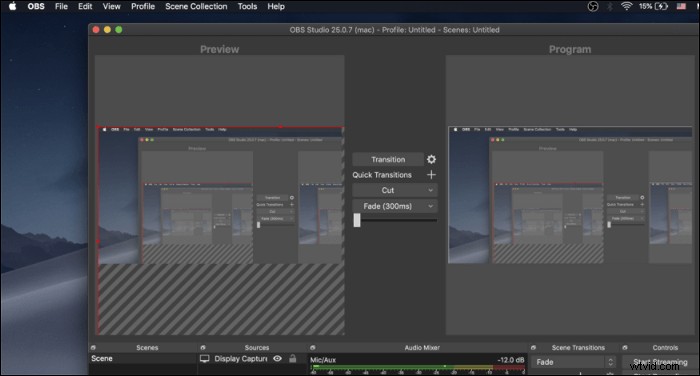Open the File menu

coord(61,6)
